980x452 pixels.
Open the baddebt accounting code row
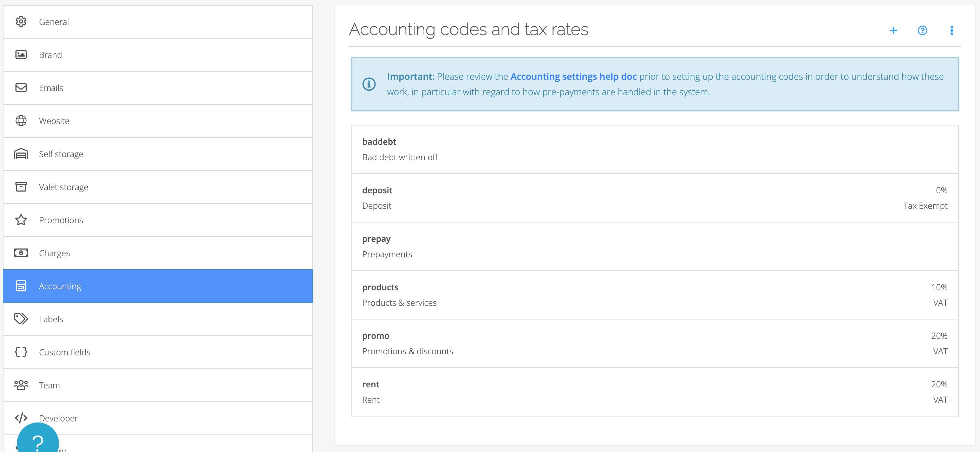click(x=654, y=149)
